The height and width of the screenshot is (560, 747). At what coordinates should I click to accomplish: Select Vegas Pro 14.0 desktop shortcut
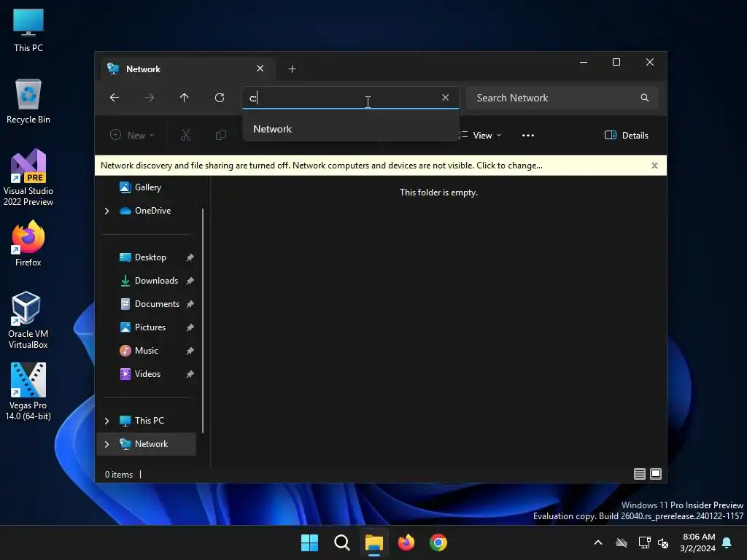pyautogui.click(x=28, y=392)
